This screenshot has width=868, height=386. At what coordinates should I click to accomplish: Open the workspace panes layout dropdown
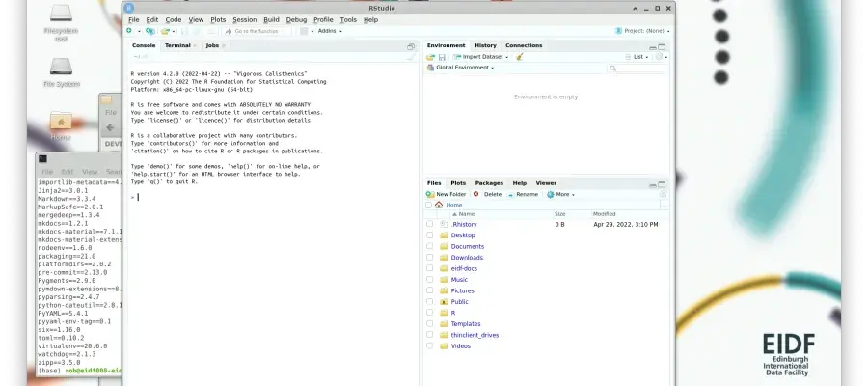click(x=308, y=31)
